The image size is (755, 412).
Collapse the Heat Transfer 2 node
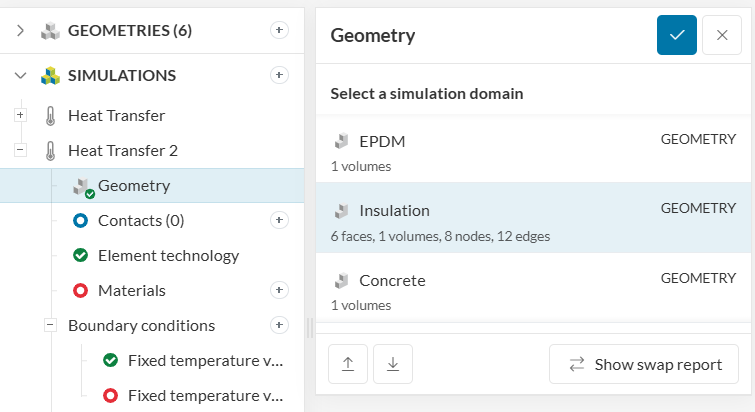20,150
